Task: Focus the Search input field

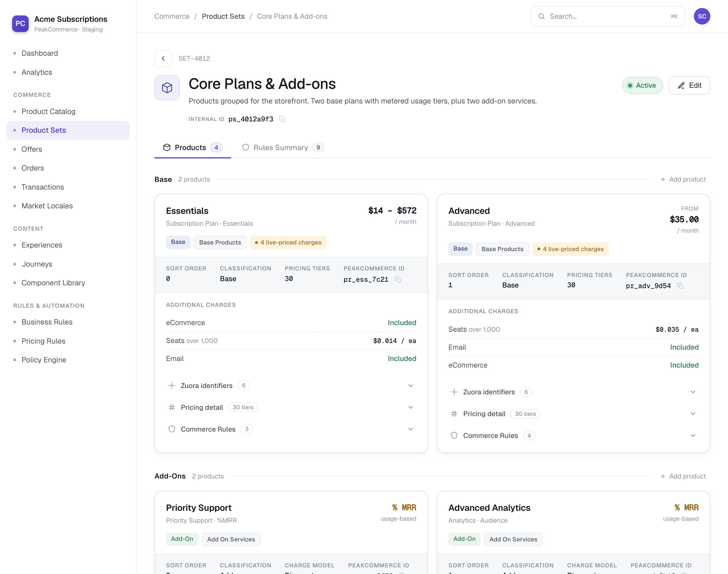Action: [608, 17]
